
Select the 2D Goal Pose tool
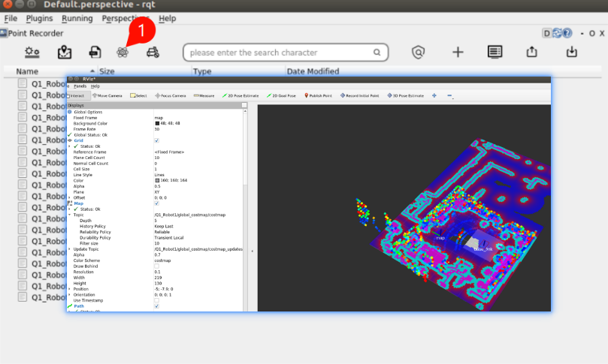281,96
